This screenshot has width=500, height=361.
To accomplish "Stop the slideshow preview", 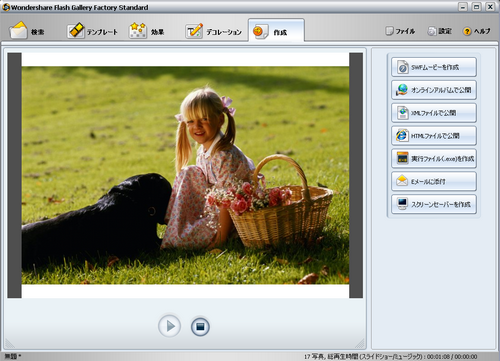I will 200,327.
